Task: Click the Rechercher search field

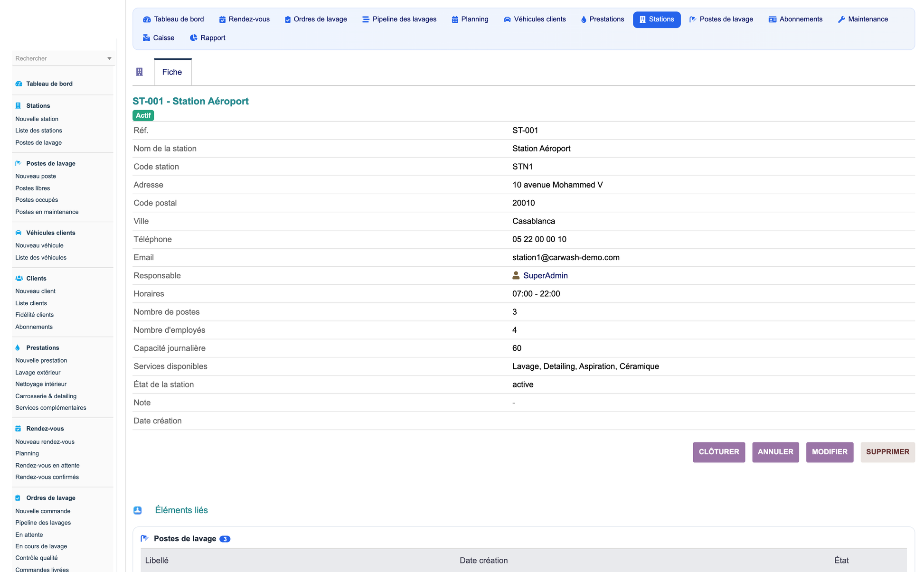Action: pos(63,58)
